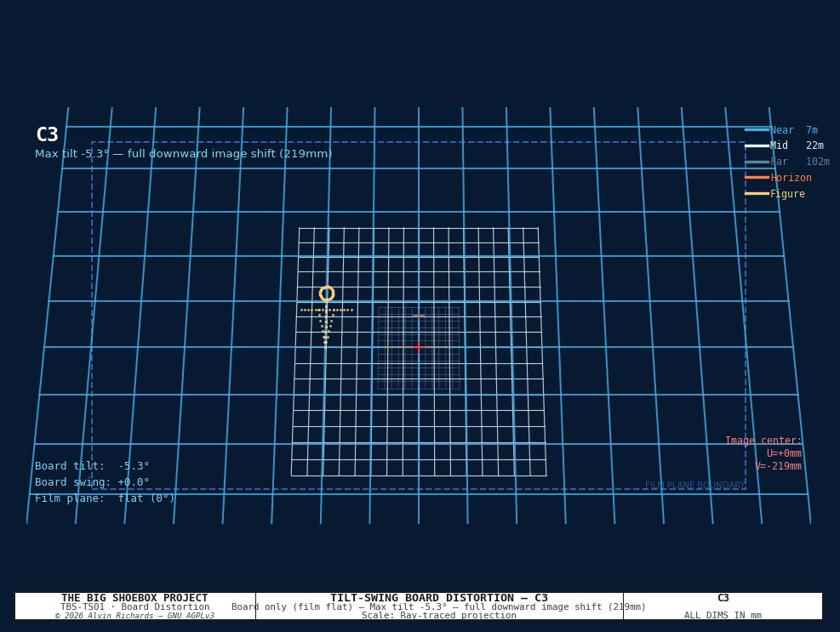This screenshot has width=840, height=632.
Task: Click the Board swing +0.0° readout
Action: point(92,482)
